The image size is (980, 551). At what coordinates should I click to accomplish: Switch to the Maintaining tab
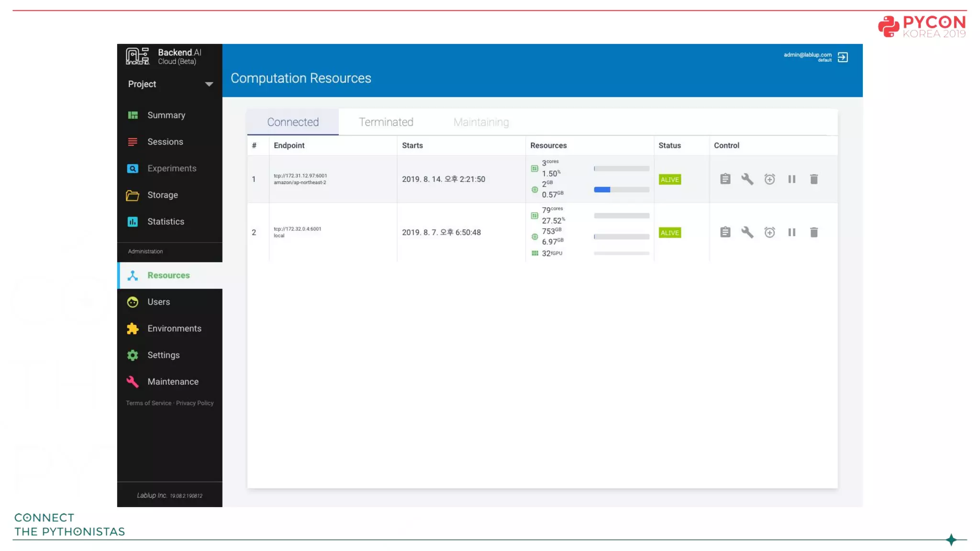point(481,122)
